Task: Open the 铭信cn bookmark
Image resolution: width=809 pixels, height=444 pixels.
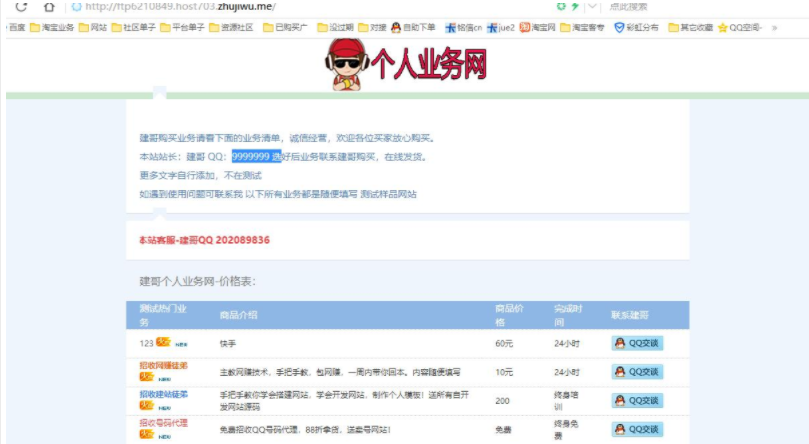Action: coord(463,27)
